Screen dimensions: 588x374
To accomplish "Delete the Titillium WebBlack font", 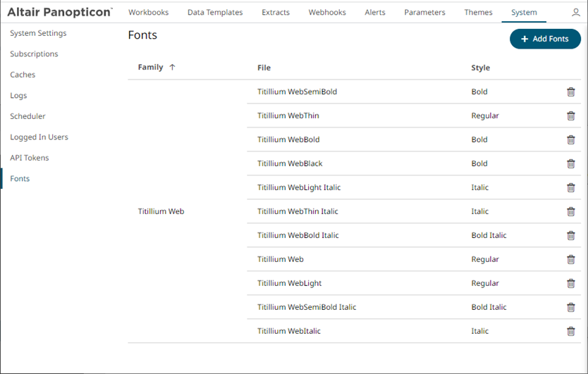I will point(571,164).
